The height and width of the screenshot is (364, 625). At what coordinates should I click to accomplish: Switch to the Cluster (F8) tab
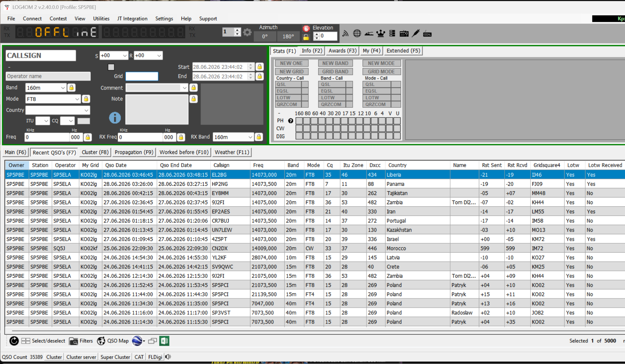tap(95, 152)
